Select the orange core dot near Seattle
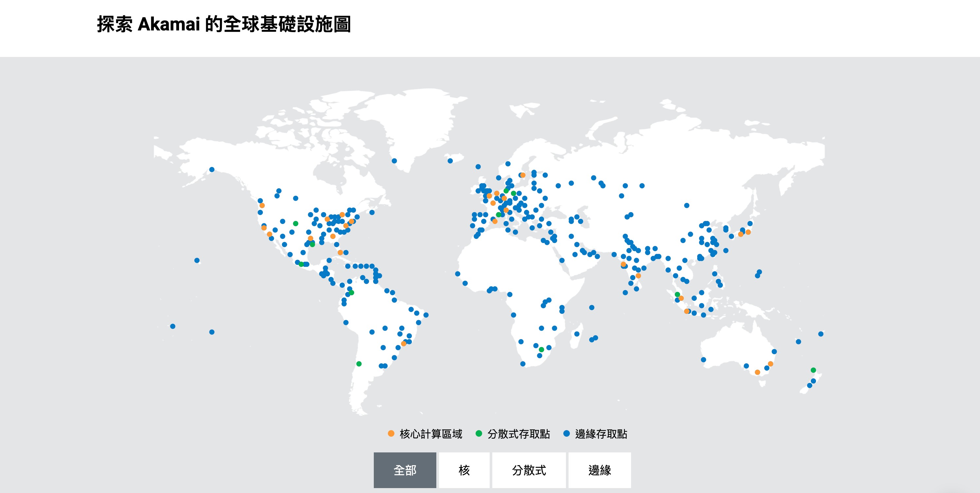 coord(262,206)
